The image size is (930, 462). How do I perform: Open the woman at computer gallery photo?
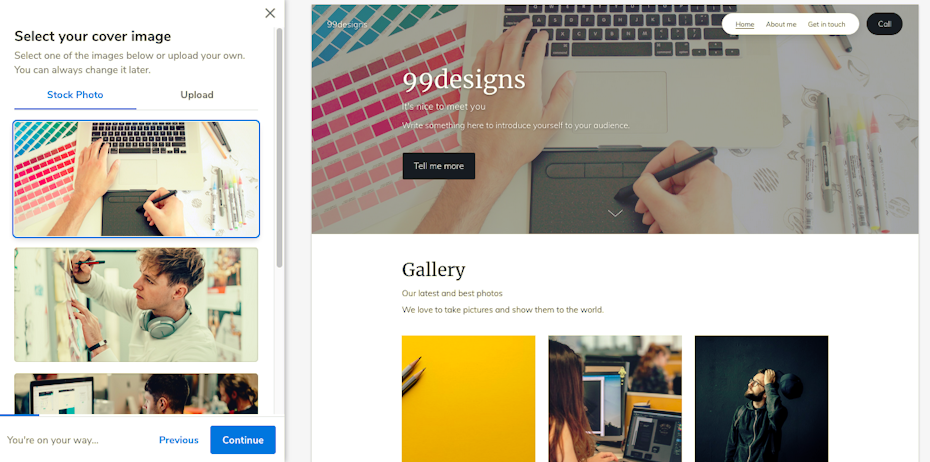[615, 399]
